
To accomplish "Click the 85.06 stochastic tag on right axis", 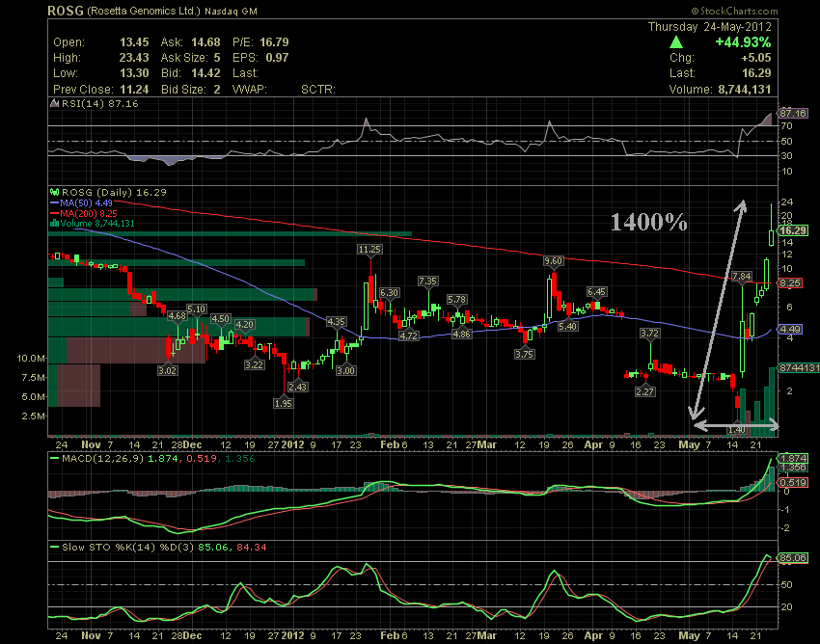I will [x=793, y=558].
